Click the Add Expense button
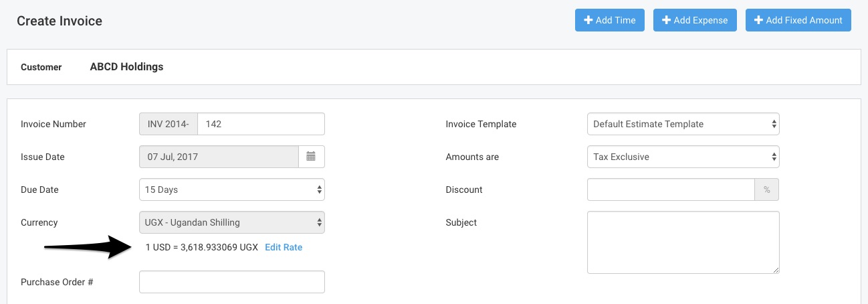 (695, 20)
